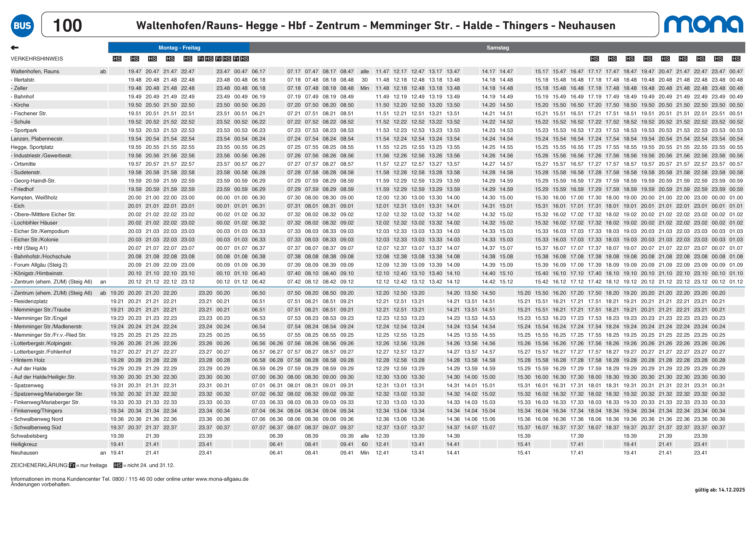Image resolution: width=756 pixels, height=535 pixels.
Task: Click the left-pointing direction arrow
Action: [x=14, y=48]
